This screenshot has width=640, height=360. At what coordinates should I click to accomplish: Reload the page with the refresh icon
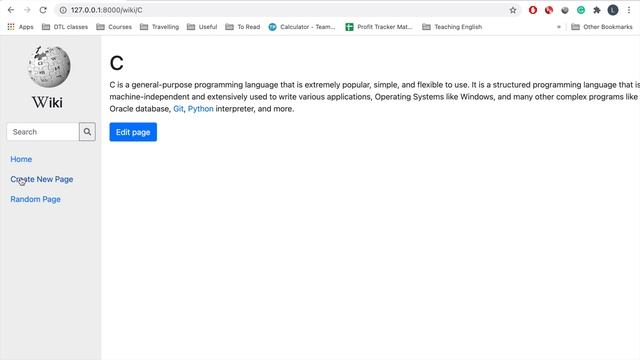(x=43, y=10)
